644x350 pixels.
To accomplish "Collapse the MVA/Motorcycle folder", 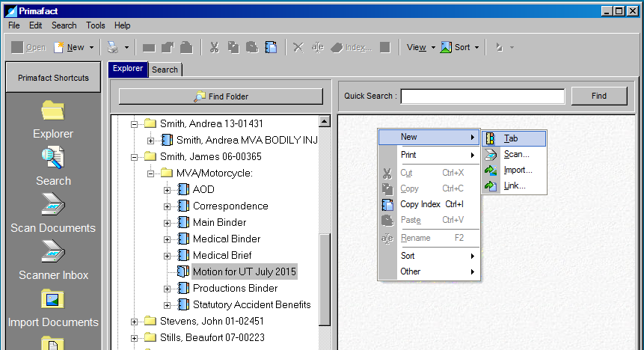I will coord(151,174).
